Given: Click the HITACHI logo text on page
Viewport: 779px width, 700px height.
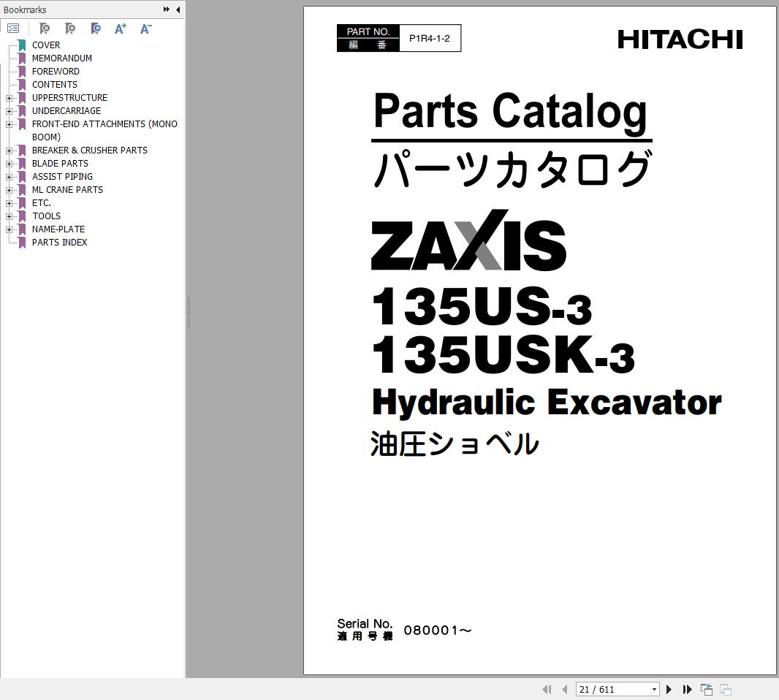Looking at the screenshot, I should [x=680, y=39].
